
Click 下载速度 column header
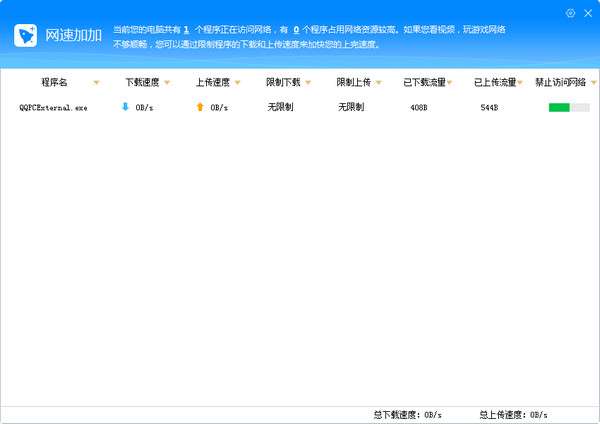(x=142, y=82)
